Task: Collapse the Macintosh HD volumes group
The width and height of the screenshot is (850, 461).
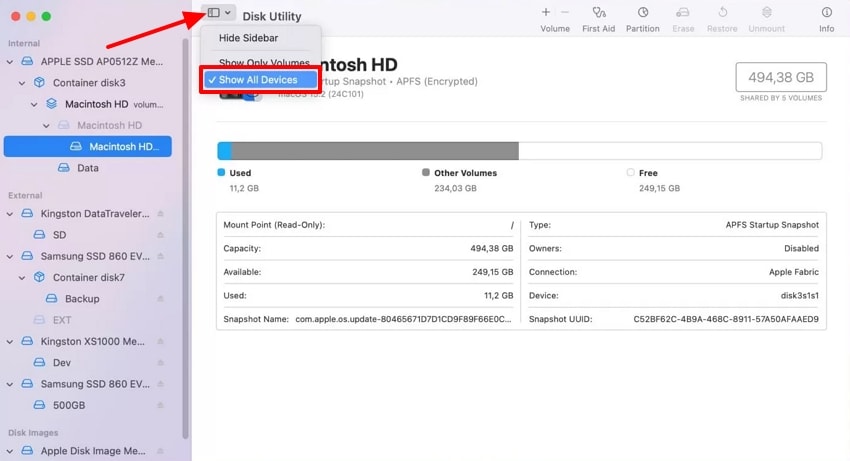Action: pos(34,104)
